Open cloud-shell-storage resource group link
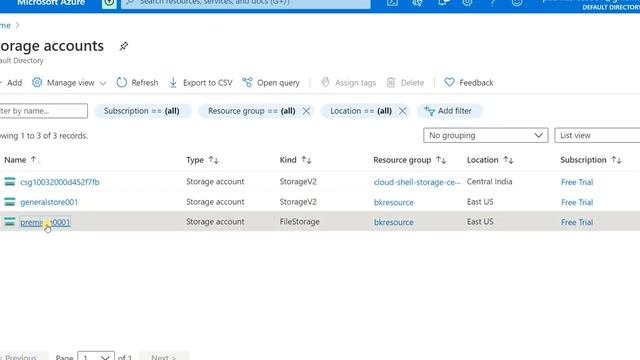Screen dimensions: 640x360 (x=417, y=182)
